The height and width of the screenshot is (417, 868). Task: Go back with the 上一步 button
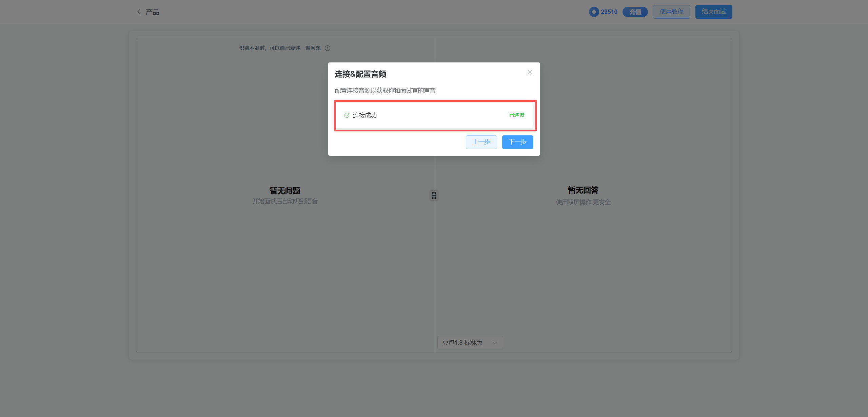[481, 142]
